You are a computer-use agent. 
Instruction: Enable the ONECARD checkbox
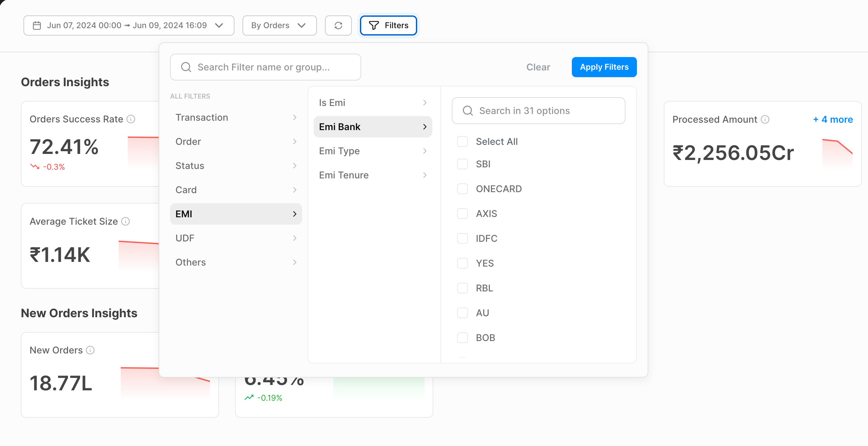[462, 189]
